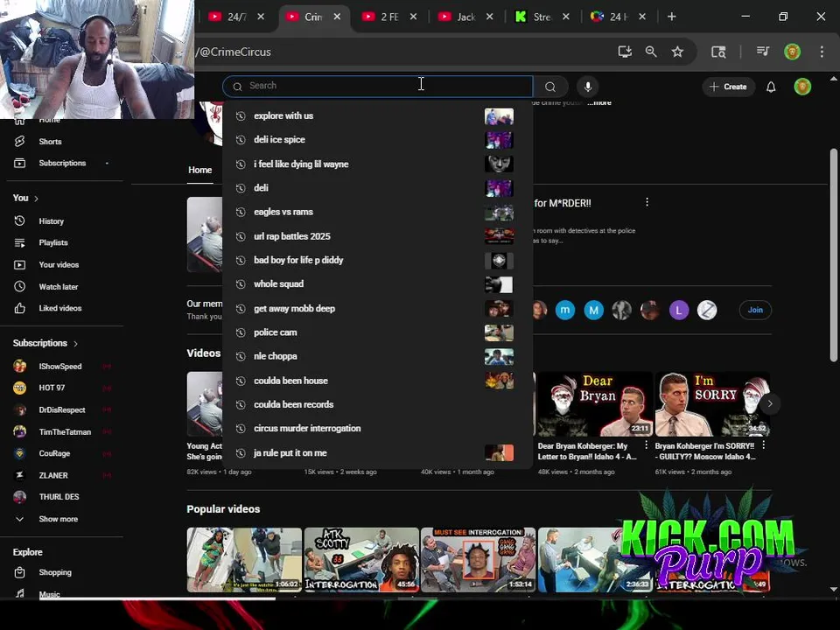Select suggestion explore with us
Image resolution: width=840 pixels, height=630 pixels.
point(378,115)
